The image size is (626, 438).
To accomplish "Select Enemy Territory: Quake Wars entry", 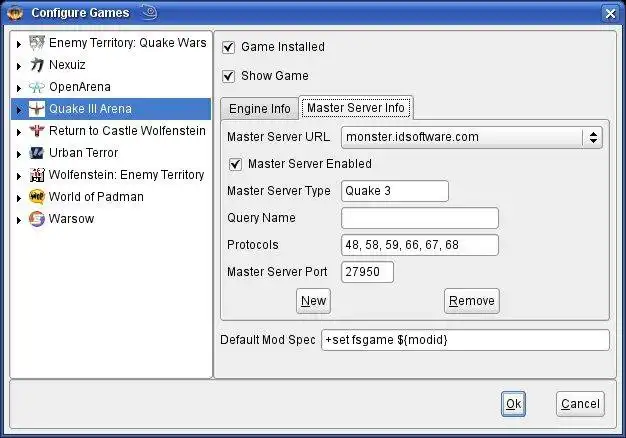I will pyautogui.click(x=128, y=43).
